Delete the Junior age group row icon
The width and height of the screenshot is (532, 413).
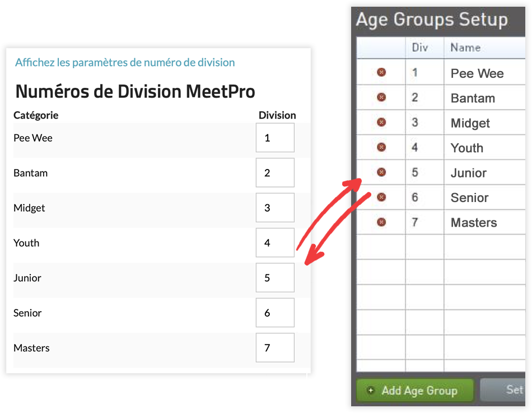(381, 172)
